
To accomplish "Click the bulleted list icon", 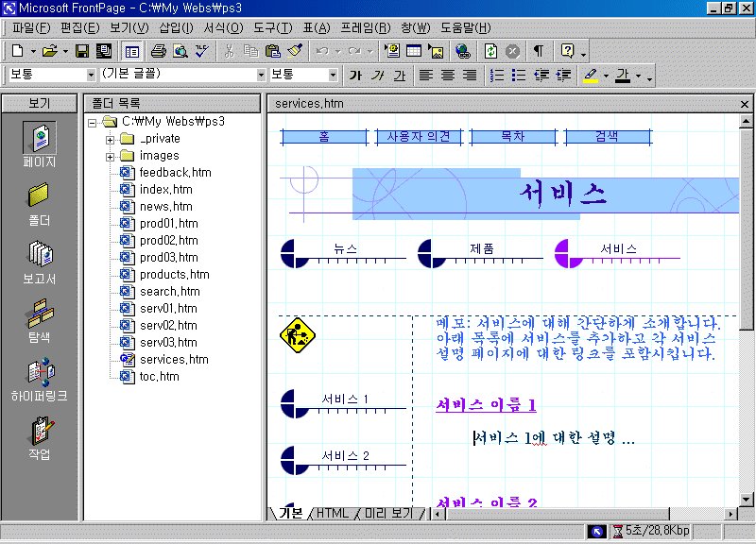I will pos(519,76).
